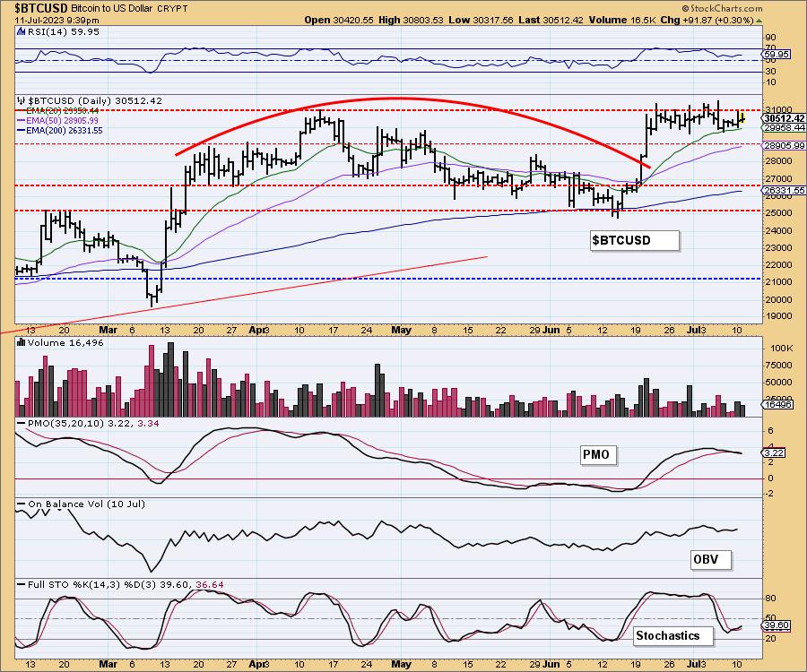Screen dimensions: 807x672
Task: Click the Mar label on bottom date axis
Action: tap(108, 664)
